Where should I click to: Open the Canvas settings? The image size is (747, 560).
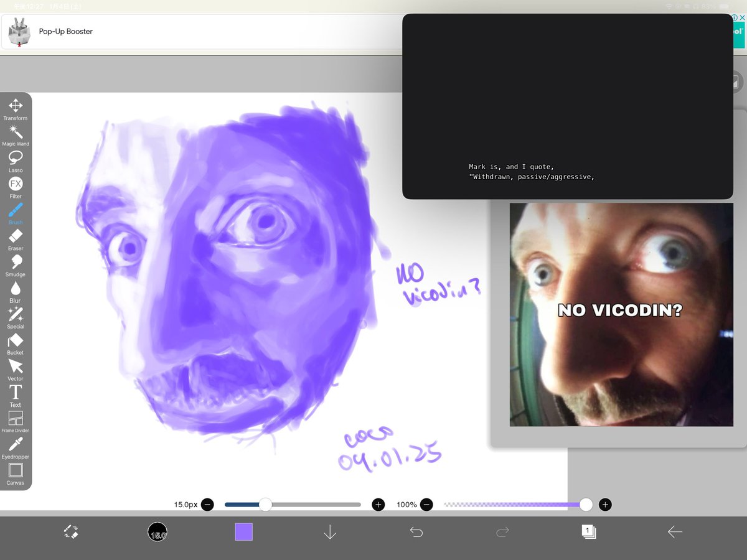[x=15, y=472]
